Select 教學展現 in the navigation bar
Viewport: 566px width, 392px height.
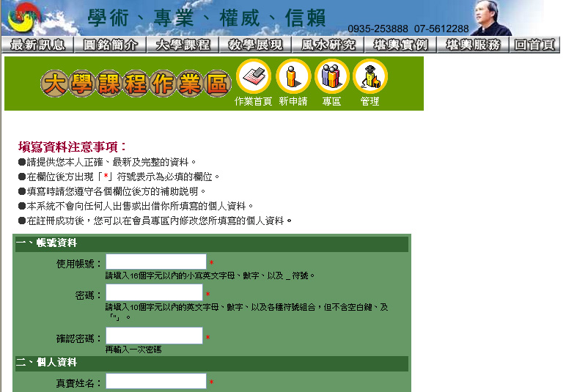pos(255,45)
